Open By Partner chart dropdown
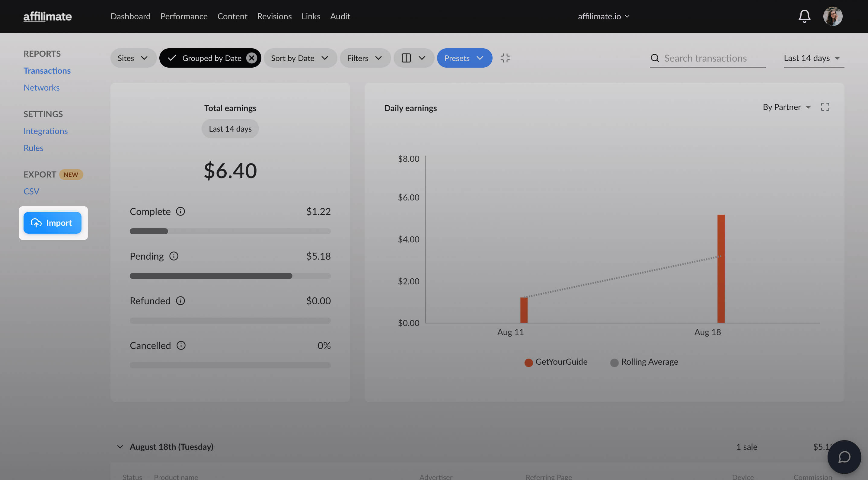Image resolution: width=868 pixels, height=480 pixels. coord(787,107)
